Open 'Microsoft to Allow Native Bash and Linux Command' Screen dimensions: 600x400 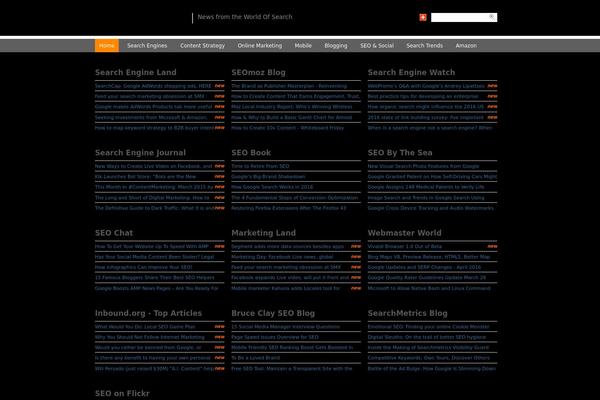429,288
